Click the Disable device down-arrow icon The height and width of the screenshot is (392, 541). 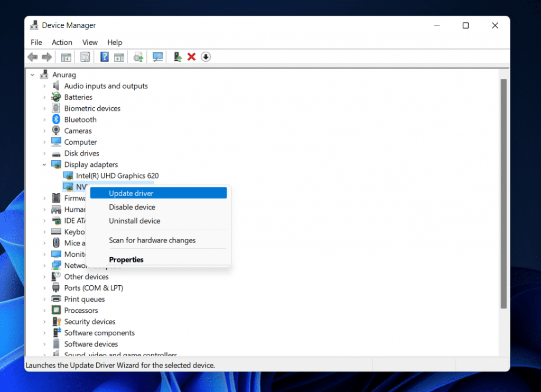point(206,57)
